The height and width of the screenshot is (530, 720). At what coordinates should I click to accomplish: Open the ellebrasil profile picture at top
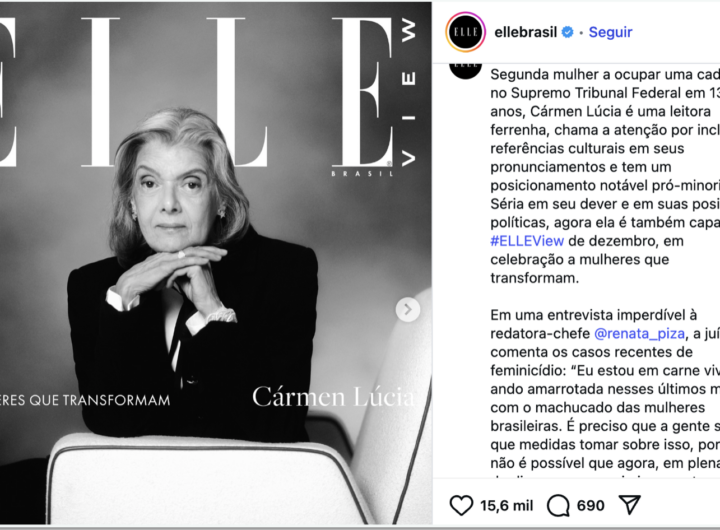466,32
